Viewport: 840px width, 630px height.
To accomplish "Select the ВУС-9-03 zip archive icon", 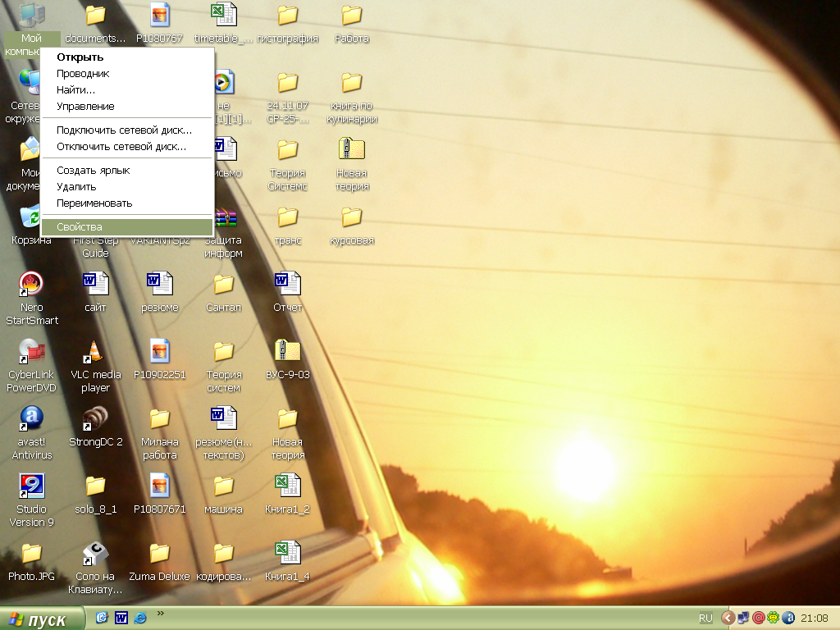I will [x=288, y=351].
